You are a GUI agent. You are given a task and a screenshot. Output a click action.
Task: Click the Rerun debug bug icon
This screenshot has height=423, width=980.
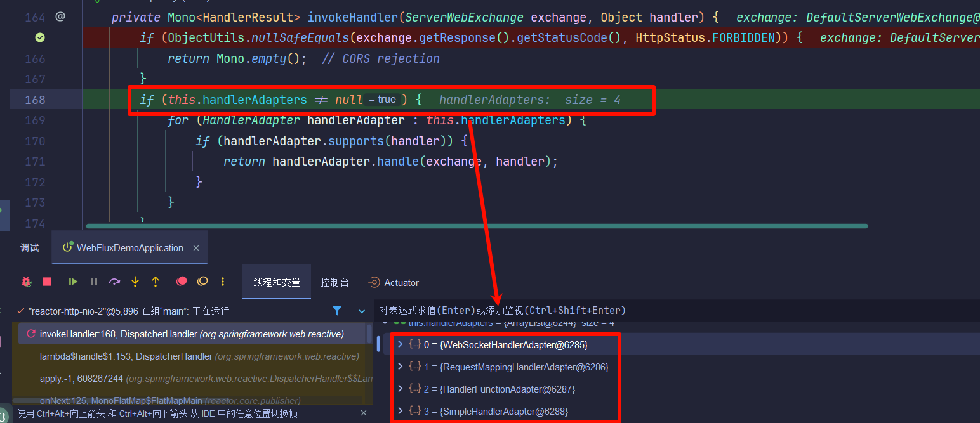(27, 282)
